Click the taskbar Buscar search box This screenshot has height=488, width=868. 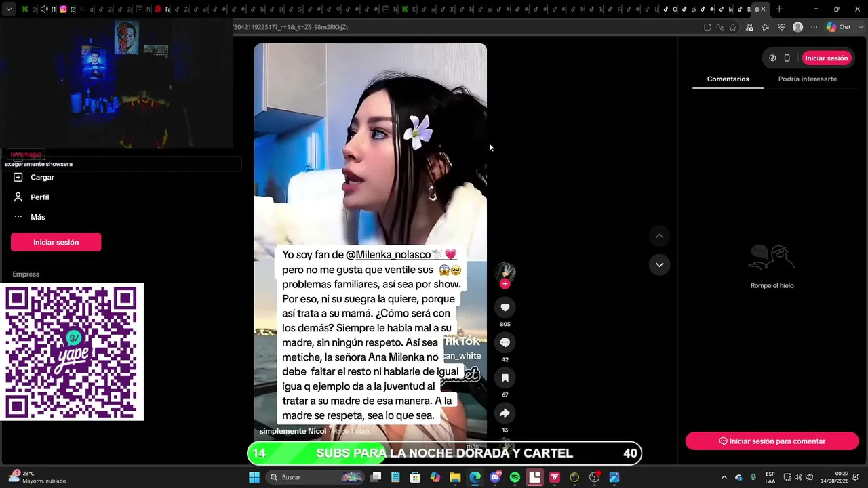click(x=316, y=477)
